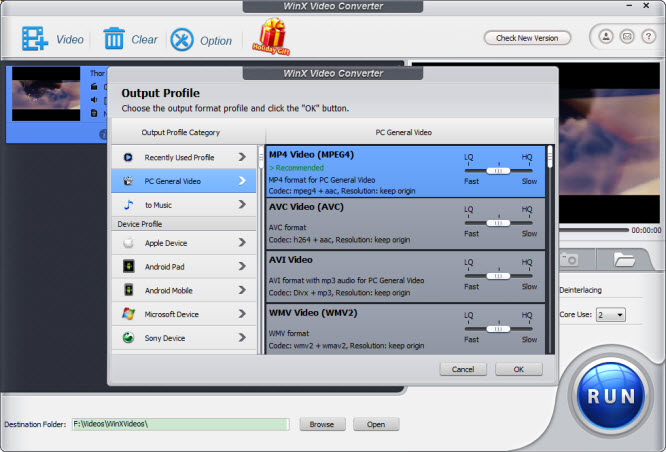Select the Microsoft Device category
This screenshot has height=452, width=666.
point(184,314)
